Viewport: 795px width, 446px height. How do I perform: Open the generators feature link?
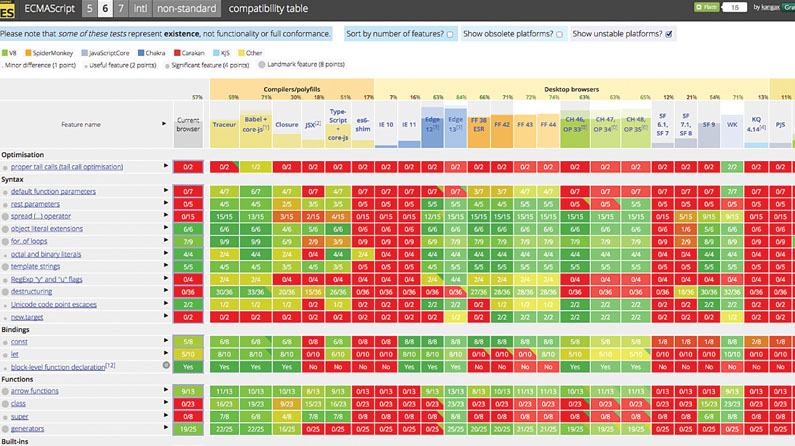pos(27,429)
